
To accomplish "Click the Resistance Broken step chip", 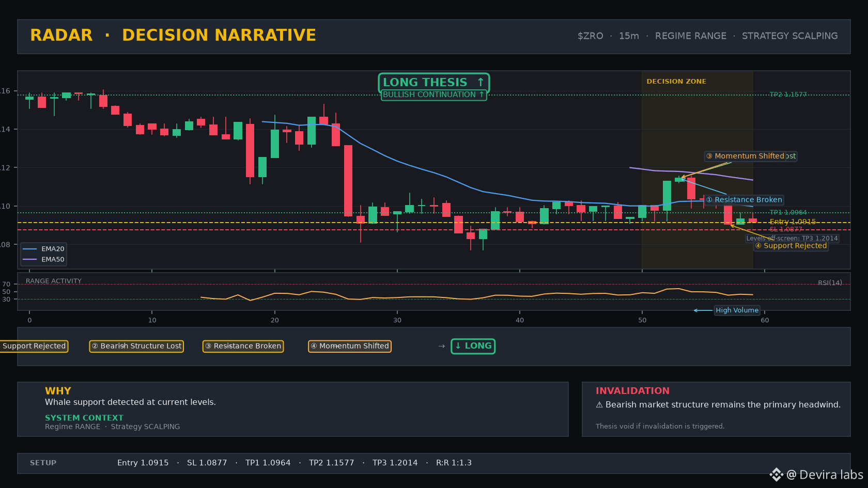I will tap(243, 346).
